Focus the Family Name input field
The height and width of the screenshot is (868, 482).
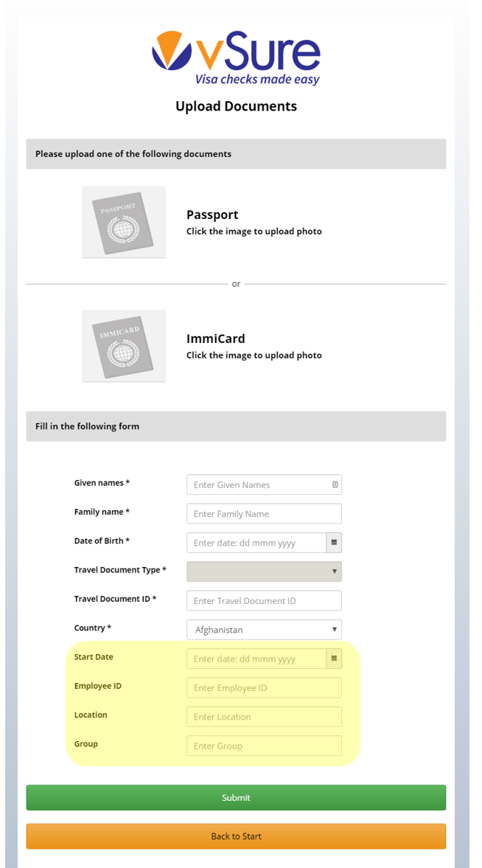click(264, 514)
